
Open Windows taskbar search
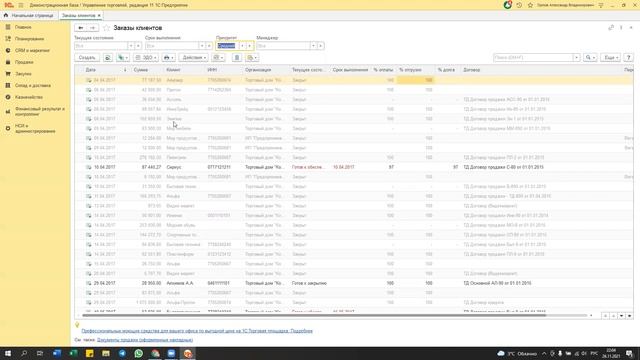pyautogui.click(x=24, y=353)
